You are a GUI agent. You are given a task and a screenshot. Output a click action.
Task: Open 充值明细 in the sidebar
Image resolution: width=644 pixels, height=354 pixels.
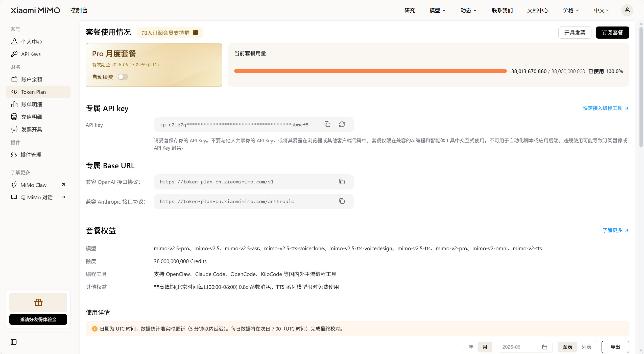coord(38,117)
